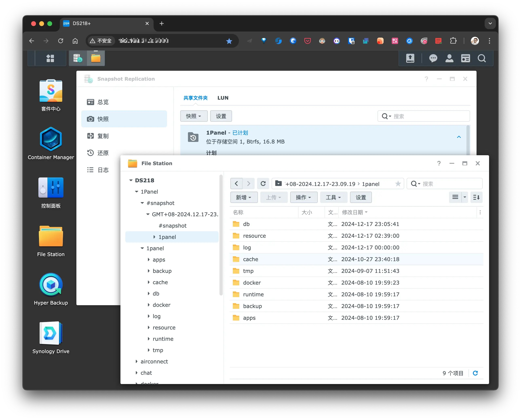Click the DSM main menu grid icon
The width and height of the screenshot is (521, 420).
[50, 58]
